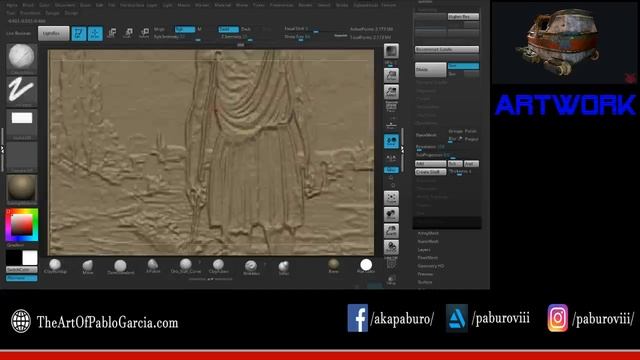Toggle the Alternate button below SwitchColor
The height and width of the screenshot is (360, 640).
point(22,278)
